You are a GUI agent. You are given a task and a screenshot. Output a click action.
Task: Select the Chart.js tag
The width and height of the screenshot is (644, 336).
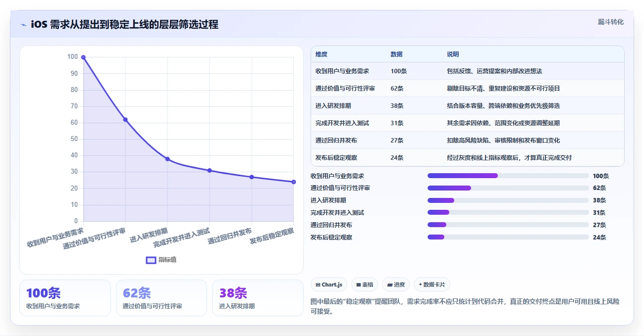tap(329, 285)
